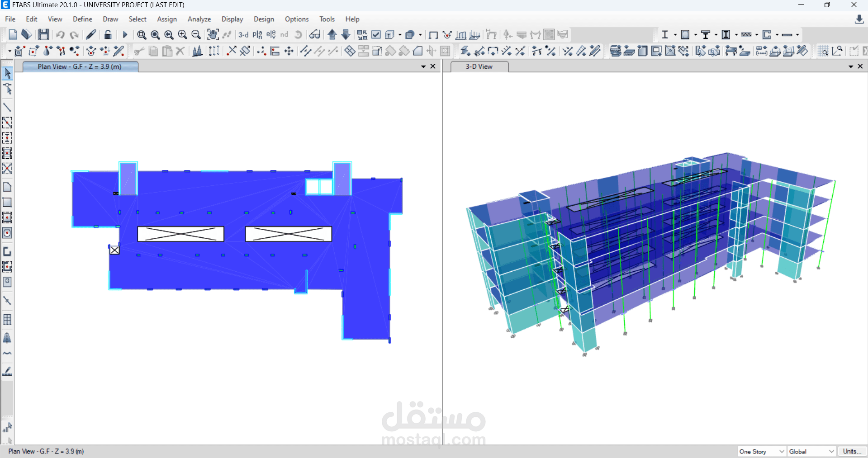This screenshot has width=868, height=458.
Task: Click the clipboard Paste icon
Action: [x=167, y=51]
